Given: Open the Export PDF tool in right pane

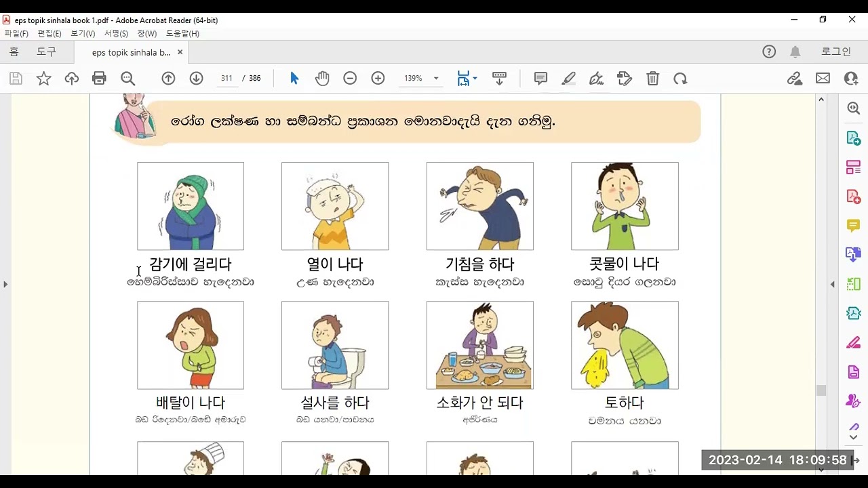Looking at the screenshot, I should (x=853, y=138).
